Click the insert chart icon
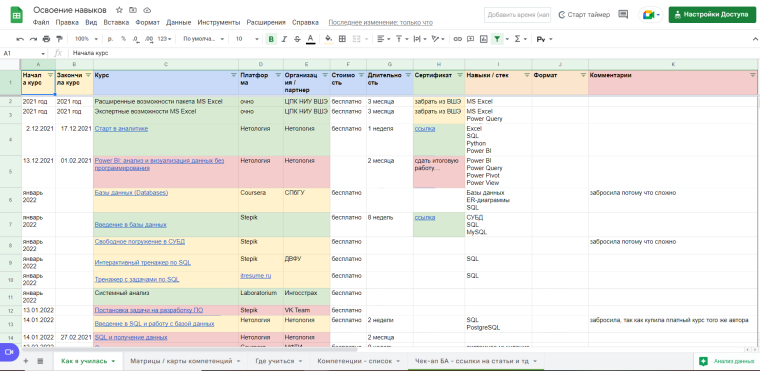 point(483,39)
